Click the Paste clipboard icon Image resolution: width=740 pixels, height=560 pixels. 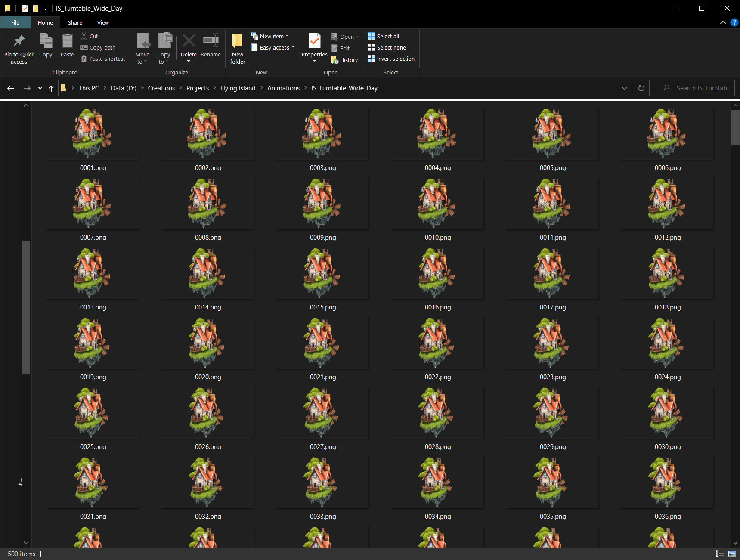(67, 41)
